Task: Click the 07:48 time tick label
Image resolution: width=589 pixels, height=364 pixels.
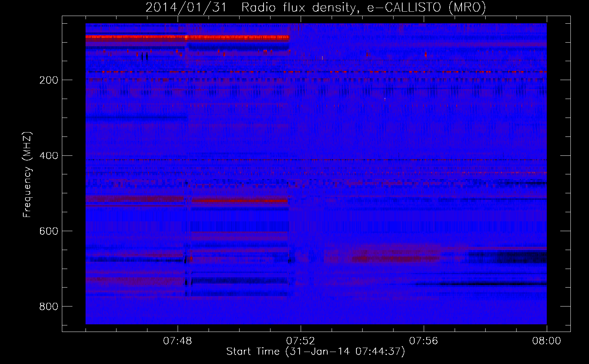Action: click(178, 341)
